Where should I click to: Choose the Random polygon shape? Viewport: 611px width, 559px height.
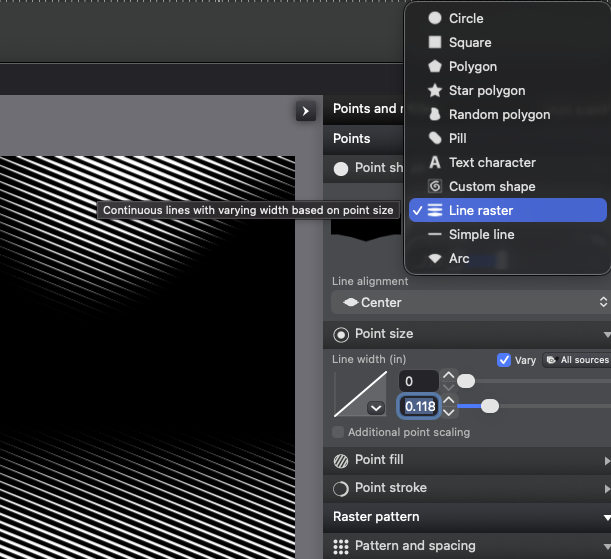[x=498, y=114]
